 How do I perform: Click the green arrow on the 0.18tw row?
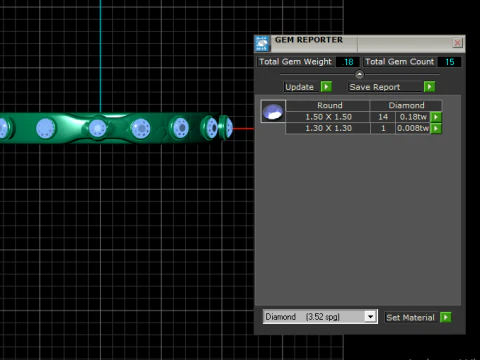pyautogui.click(x=436, y=117)
